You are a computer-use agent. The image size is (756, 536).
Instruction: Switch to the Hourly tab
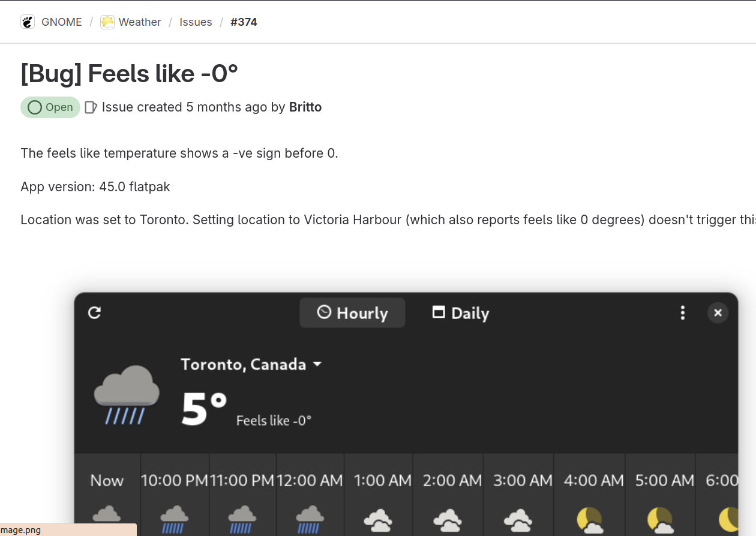(x=352, y=313)
